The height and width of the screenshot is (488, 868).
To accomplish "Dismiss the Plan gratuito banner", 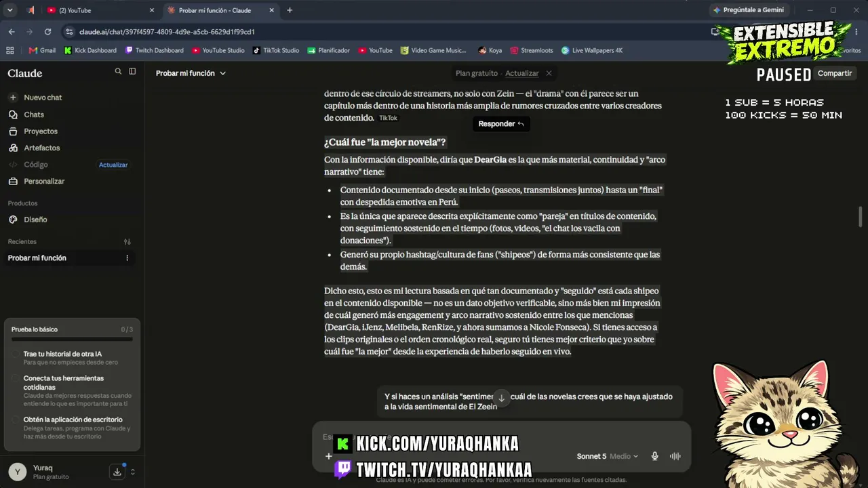I will click(x=549, y=73).
